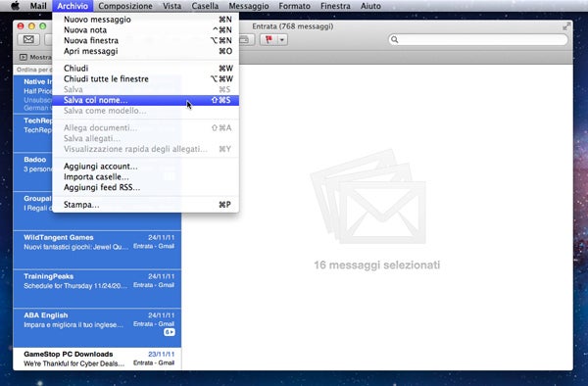Open the Finestra menu
This screenshot has width=588, height=386.
pyautogui.click(x=335, y=6)
